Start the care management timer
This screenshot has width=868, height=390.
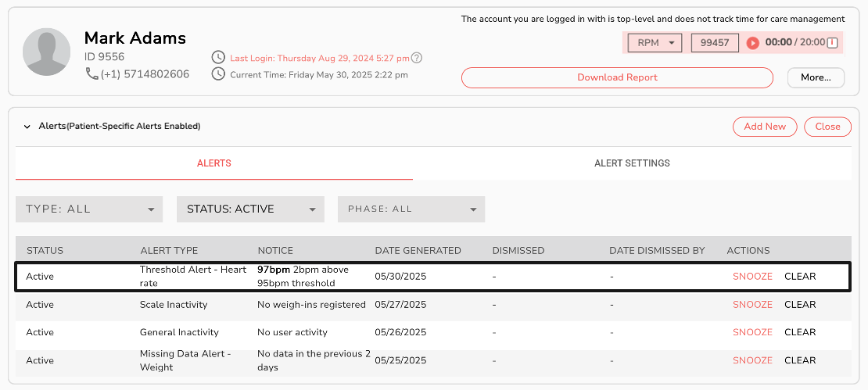(x=752, y=43)
